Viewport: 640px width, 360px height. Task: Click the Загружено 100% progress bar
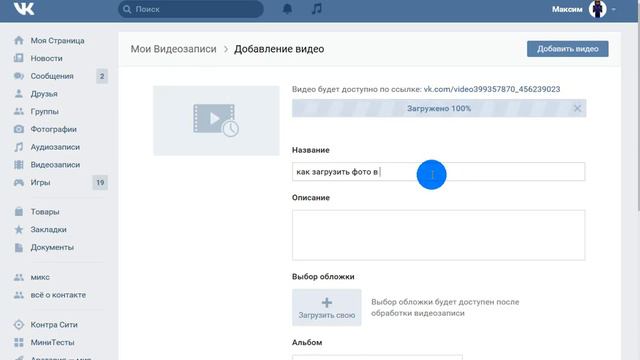[439, 108]
